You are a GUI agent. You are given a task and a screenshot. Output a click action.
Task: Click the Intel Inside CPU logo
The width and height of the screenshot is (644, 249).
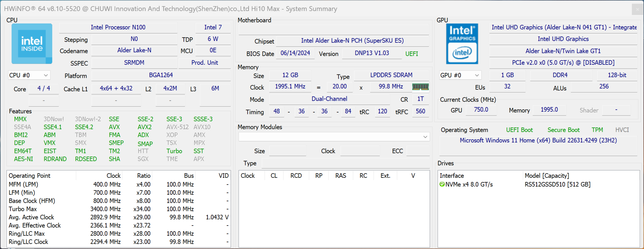click(32, 44)
